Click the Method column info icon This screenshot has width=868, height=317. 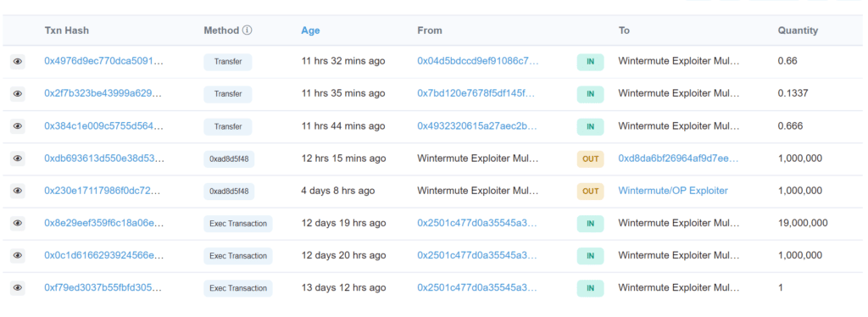click(247, 31)
